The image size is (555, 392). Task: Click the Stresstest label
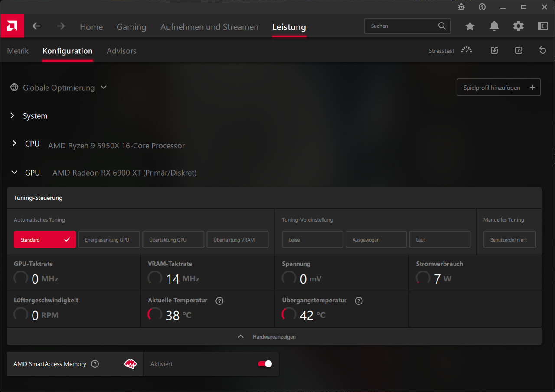(441, 51)
